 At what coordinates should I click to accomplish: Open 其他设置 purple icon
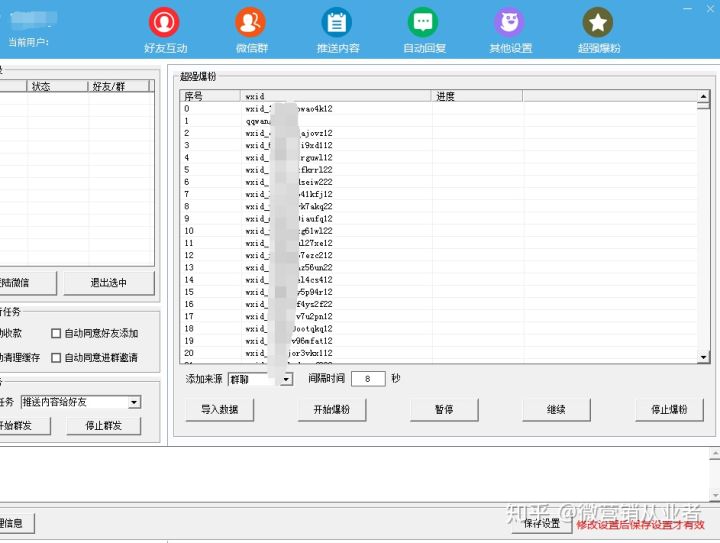click(510, 22)
